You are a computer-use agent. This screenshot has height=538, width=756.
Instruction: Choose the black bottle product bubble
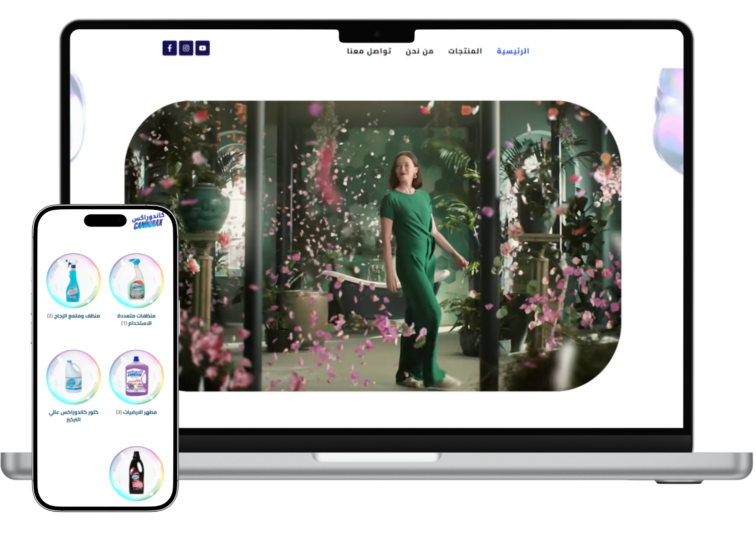(x=136, y=473)
